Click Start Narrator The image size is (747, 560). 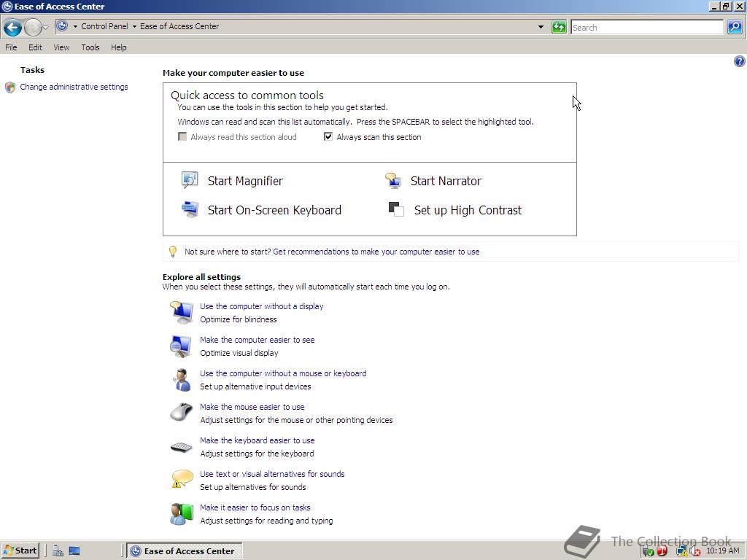446,181
